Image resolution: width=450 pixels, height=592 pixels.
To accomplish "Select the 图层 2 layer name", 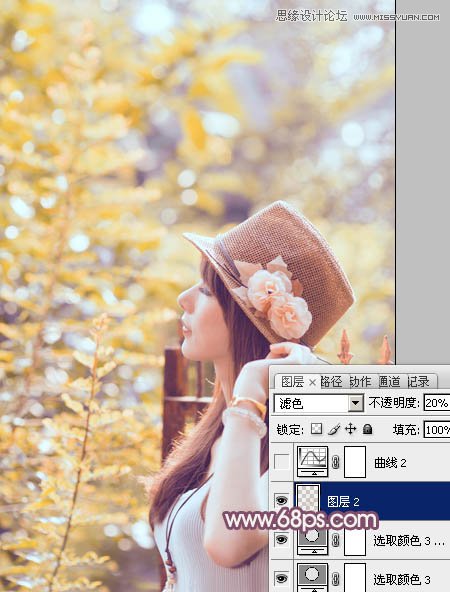I will [x=343, y=501].
